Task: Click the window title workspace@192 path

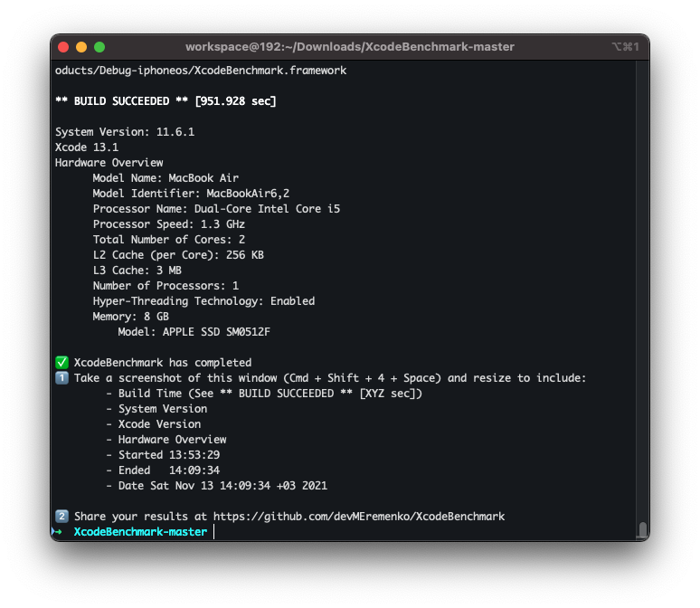Action: click(350, 47)
